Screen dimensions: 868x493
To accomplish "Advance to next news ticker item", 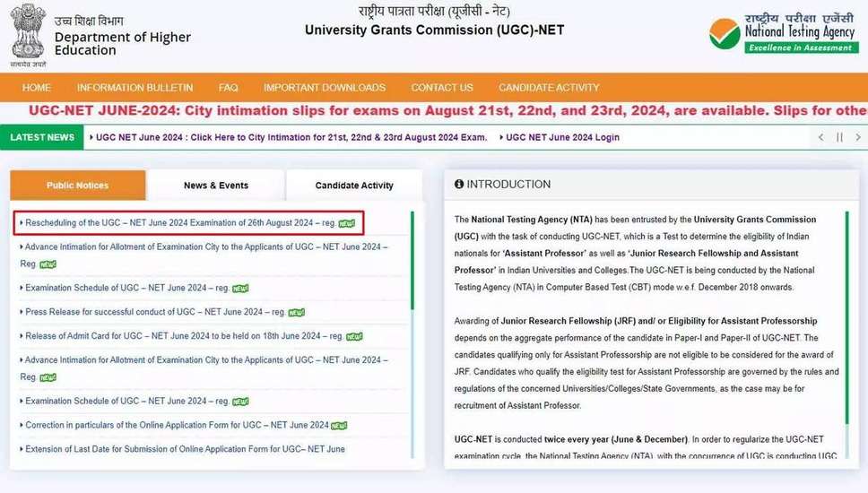I will pos(858,137).
